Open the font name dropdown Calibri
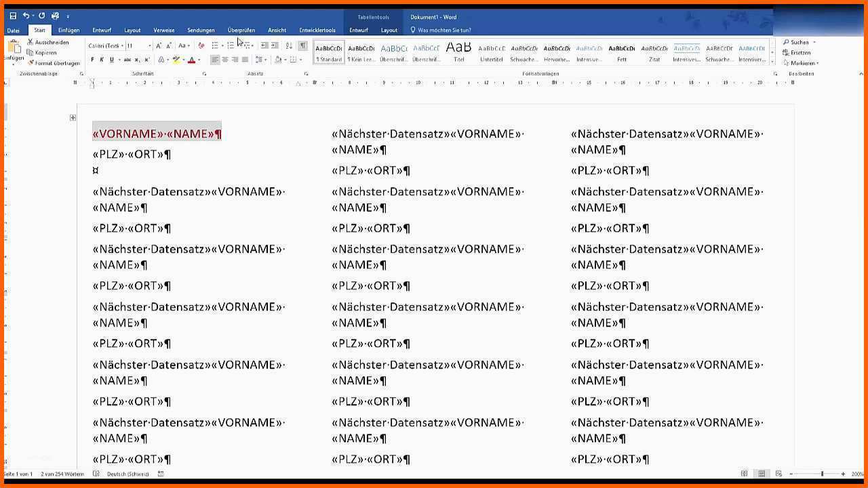The image size is (868, 488). coord(122,45)
